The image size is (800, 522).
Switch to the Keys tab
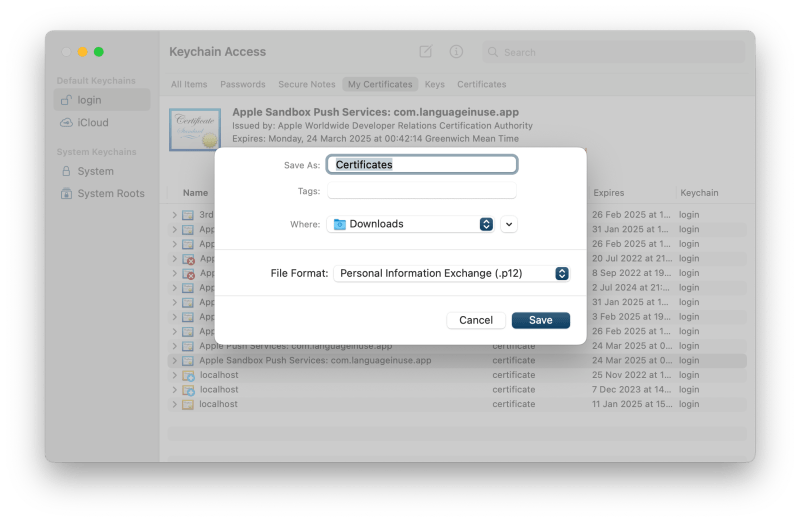[x=435, y=84]
